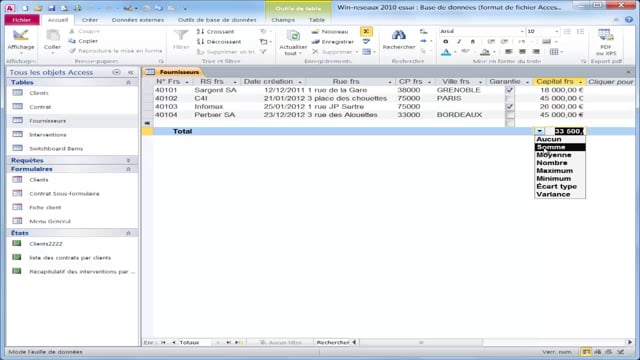640x360 pixels.
Task: Open the gridlines icon
Action: pyautogui.click(x=554, y=52)
